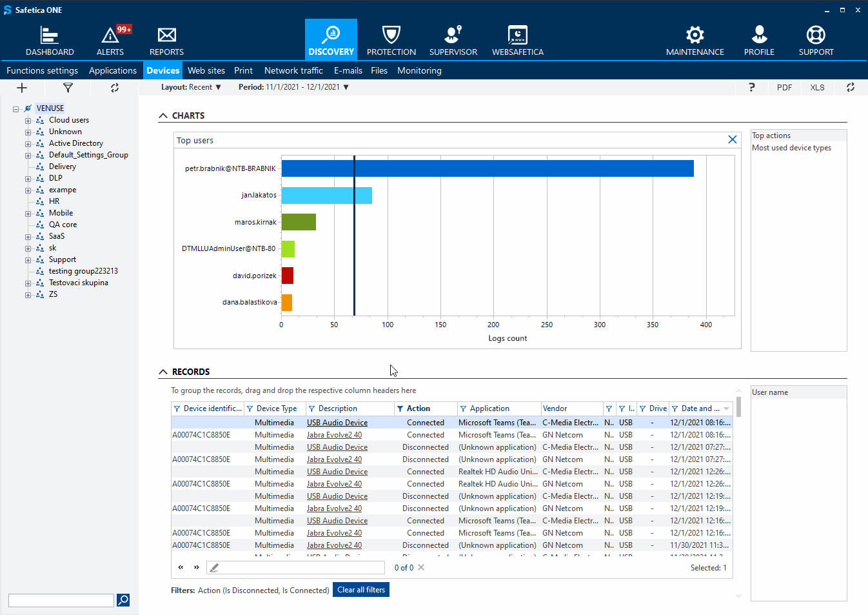Switch to the Protection shield section
Screen dimensions: 868x615
(x=391, y=41)
